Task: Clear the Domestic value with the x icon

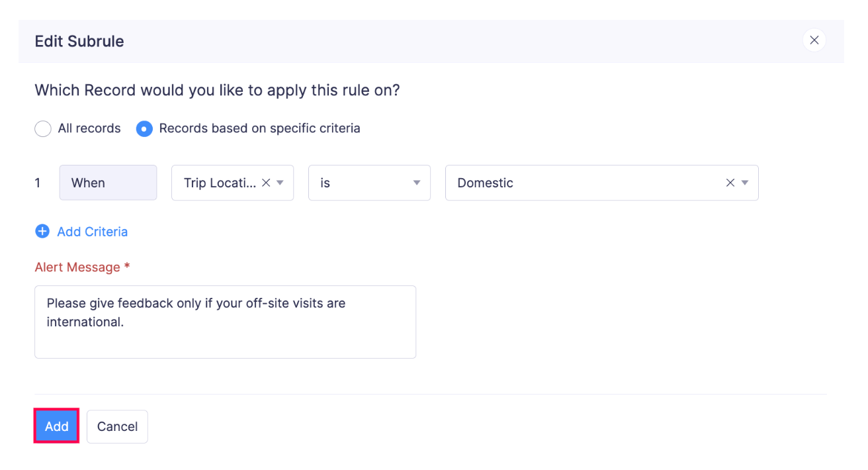Action: pos(730,183)
